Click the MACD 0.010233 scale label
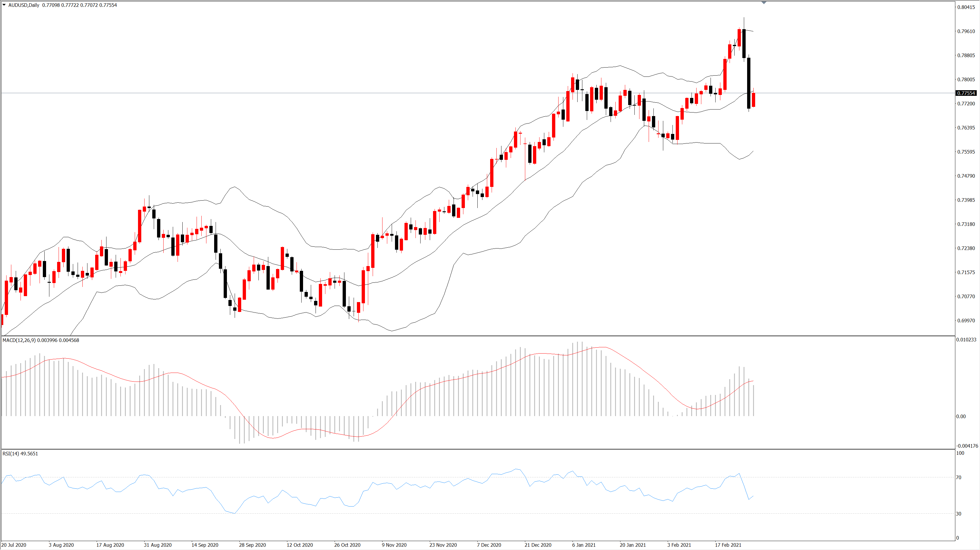 point(966,340)
